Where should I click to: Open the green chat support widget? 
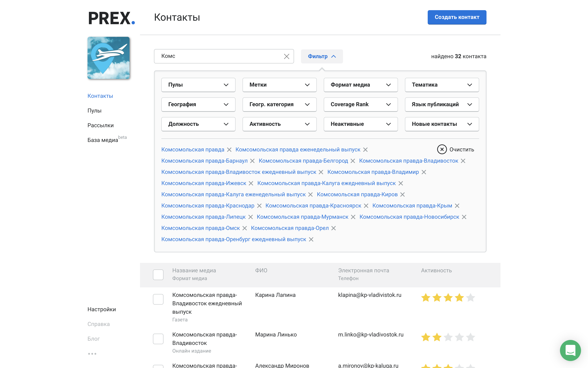click(x=570, y=350)
